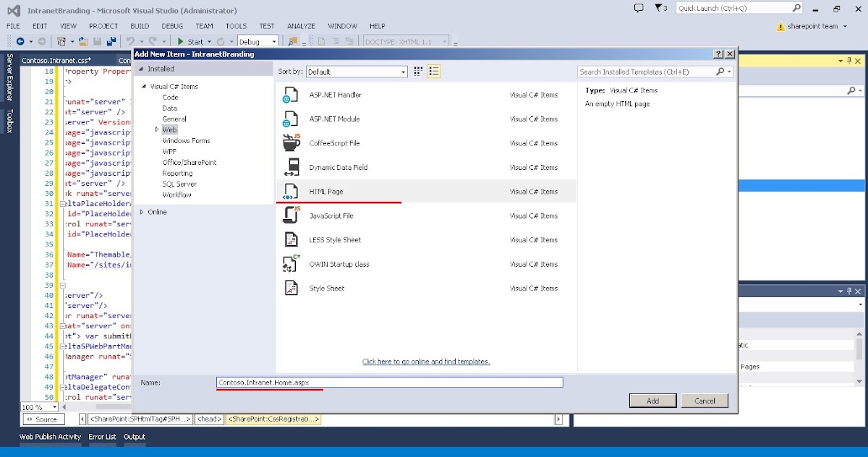This screenshot has width=868, height=457.
Task: Open the feedback speech bubble icon
Action: (x=639, y=8)
